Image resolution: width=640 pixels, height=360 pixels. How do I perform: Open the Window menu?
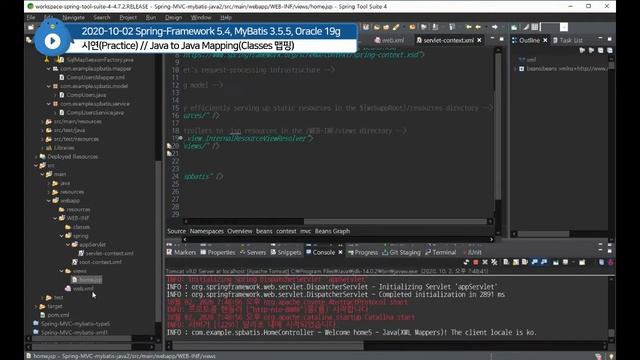tap(201, 18)
